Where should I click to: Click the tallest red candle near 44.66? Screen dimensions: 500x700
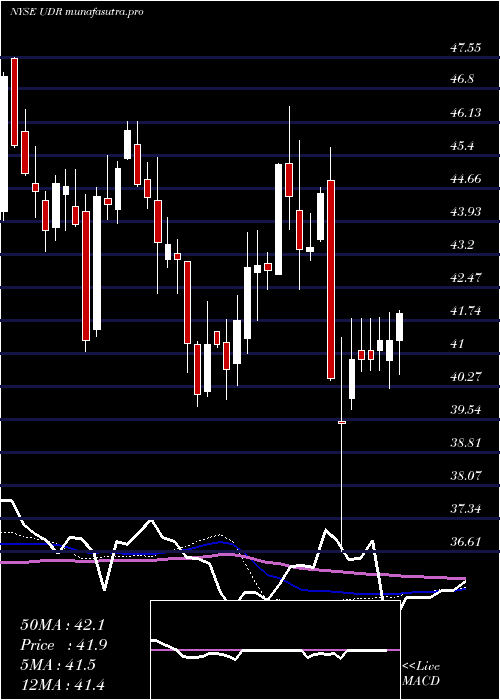331,279
